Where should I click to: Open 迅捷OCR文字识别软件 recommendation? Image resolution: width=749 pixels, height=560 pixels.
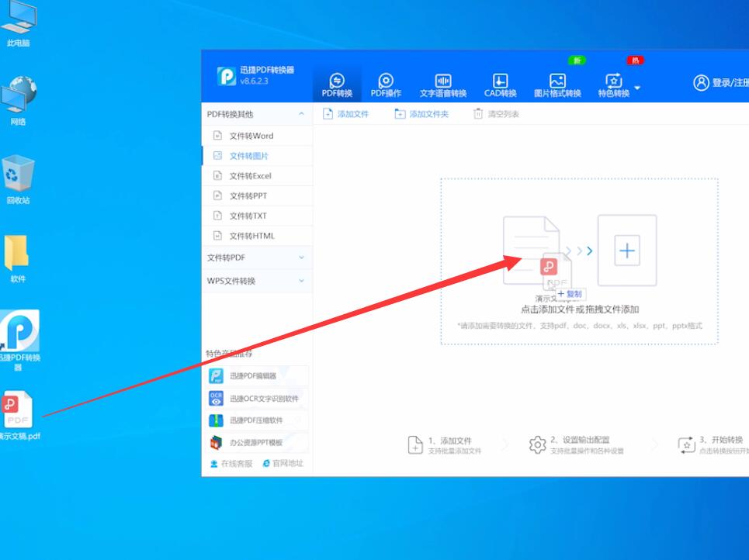point(258,398)
